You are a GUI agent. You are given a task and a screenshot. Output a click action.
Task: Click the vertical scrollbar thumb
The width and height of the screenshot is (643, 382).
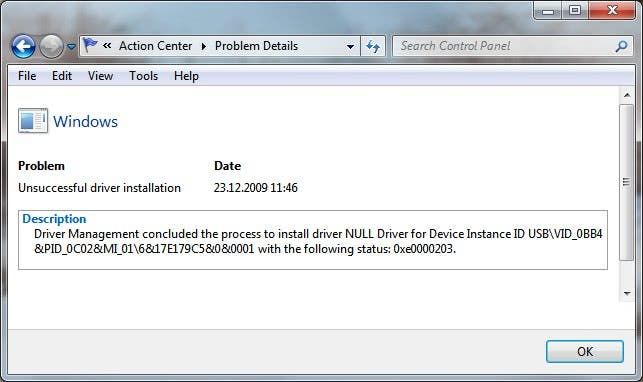pyautogui.click(x=626, y=182)
